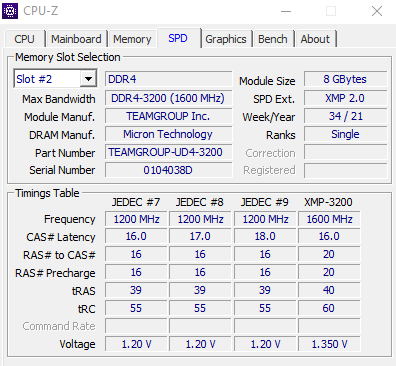
Task: Select the Max Bandwidth DDR4-3200 field
Action: (168, 98)
